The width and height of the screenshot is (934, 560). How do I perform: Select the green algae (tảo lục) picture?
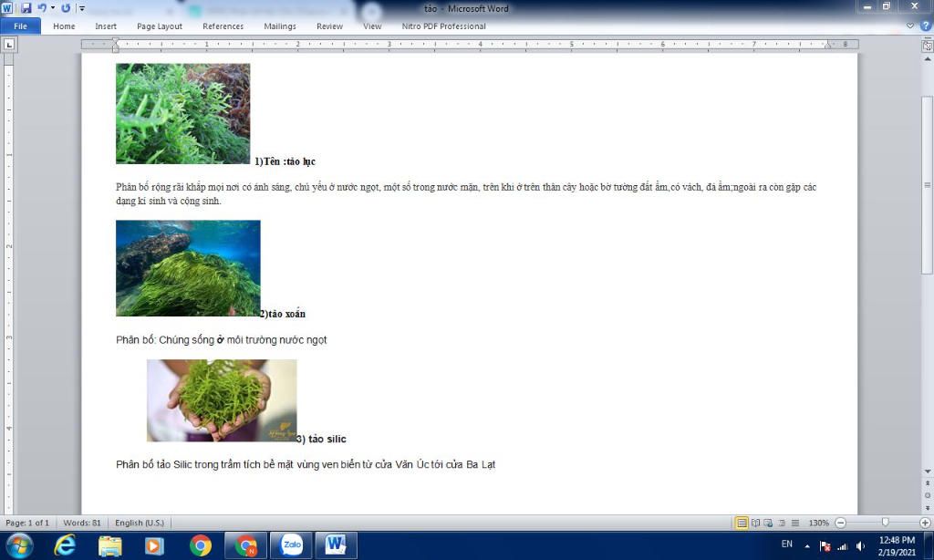tap(182, 114)
